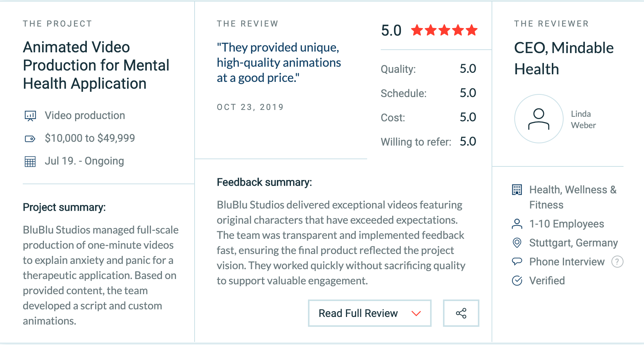Click the Linda Weber reviewer name

coord(583,119)
